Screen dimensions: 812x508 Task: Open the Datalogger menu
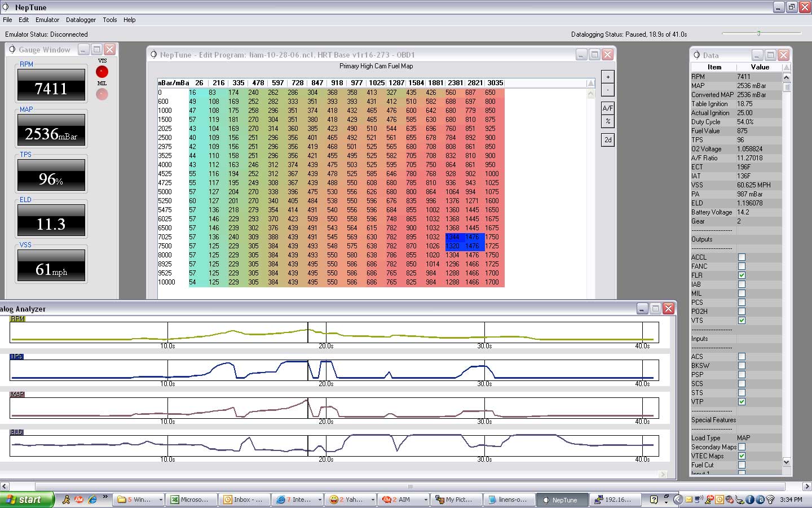81,20
